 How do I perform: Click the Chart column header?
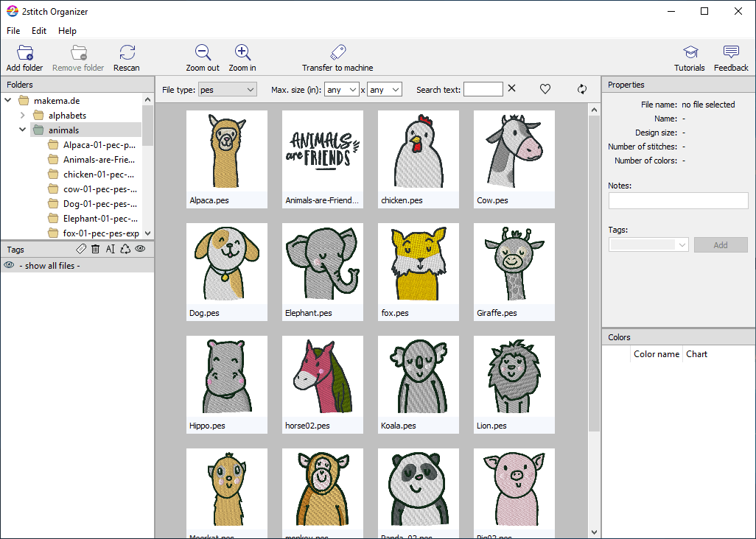pos(696,354)
